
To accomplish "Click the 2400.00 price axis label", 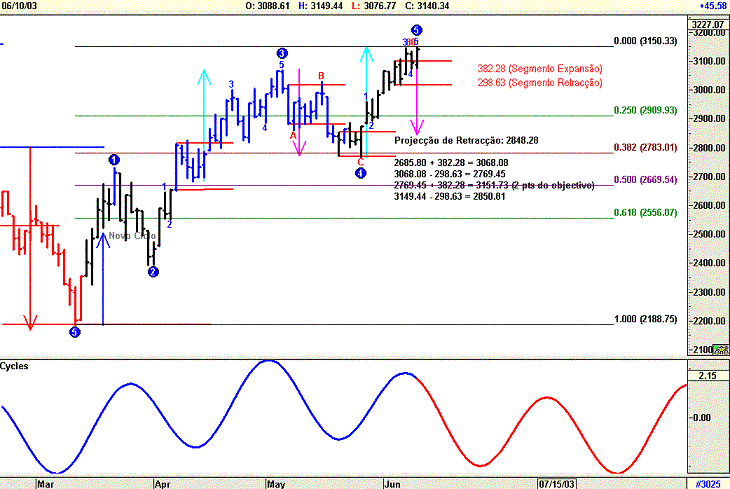I will tap(709, 263).
